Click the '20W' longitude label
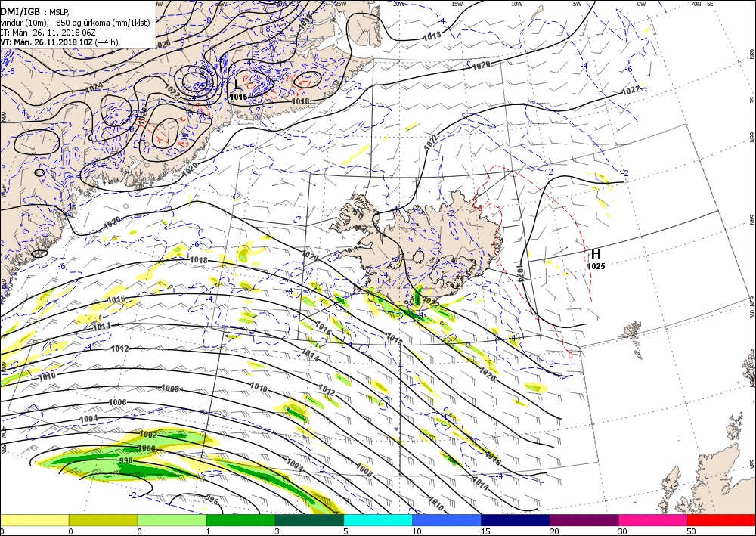Viewport: 756px width, 536px height. [x=398, y=3]
